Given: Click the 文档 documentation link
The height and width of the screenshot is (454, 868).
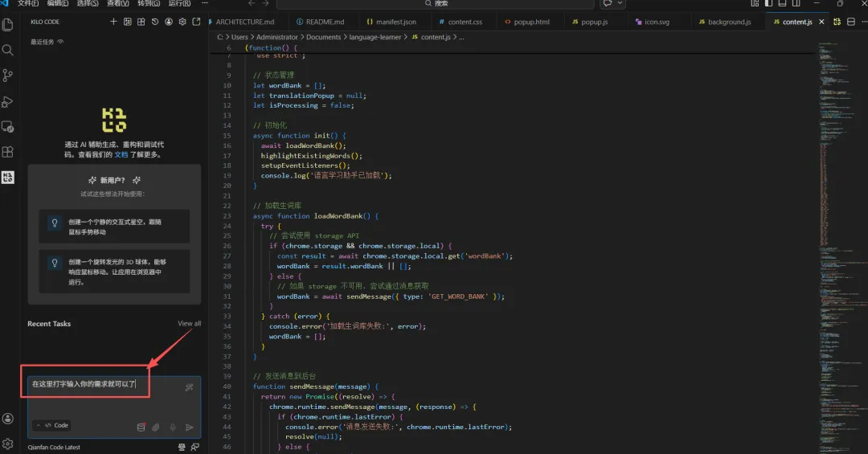Looking at the screenshot, I should pos(121,154).
